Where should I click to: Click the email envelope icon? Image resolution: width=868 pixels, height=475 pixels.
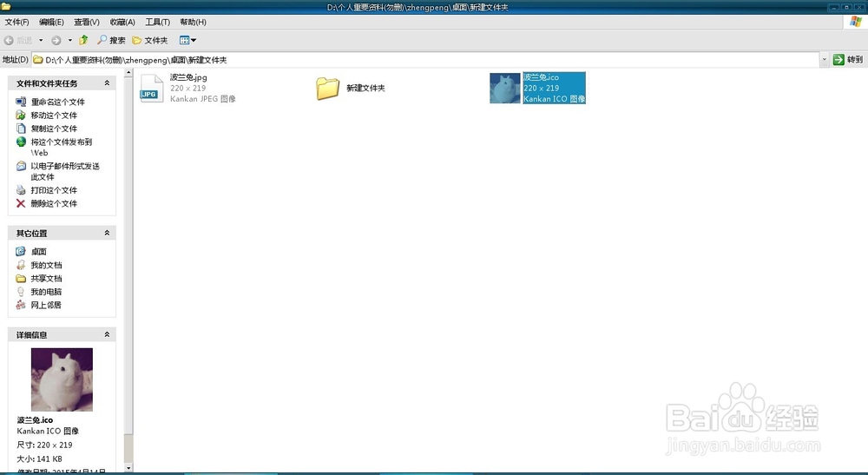click(21, 166)
